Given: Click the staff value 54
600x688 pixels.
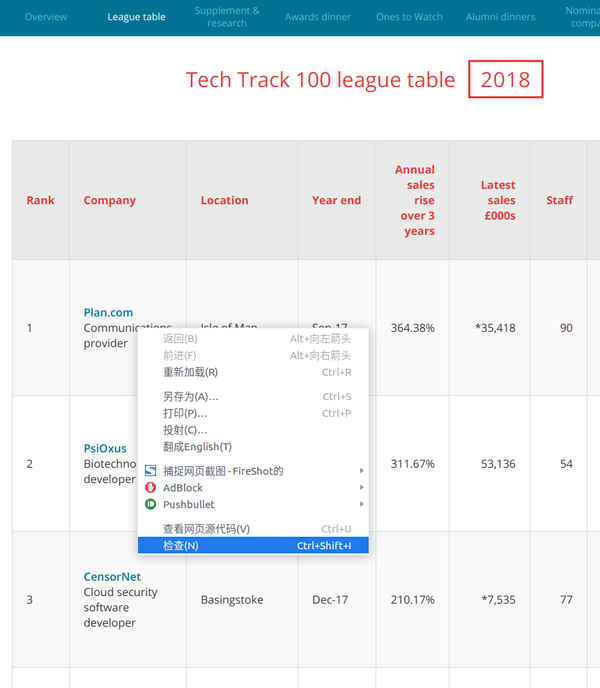Looking at the screenshot, I should [566, 464].
